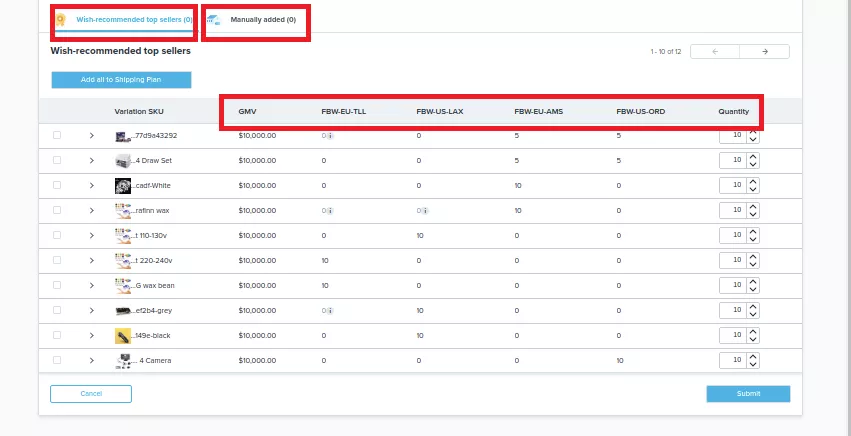Decrease quantity for G wax bean
The height and width of the screenshot is (436, 851).
pyautogui.click(x=753, y=289)
